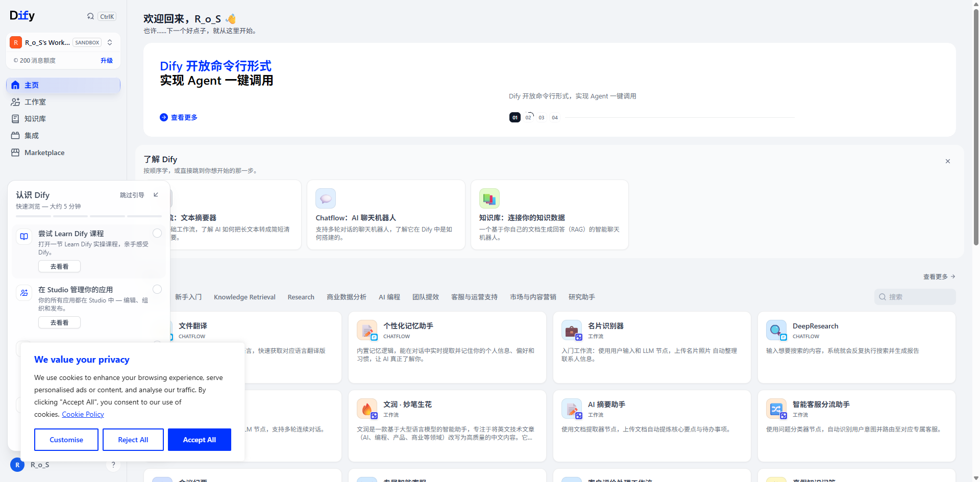This screenshot has width=980, height=482.
Task: Click 去看看 under 在 Studio 管理你的应用
Action: tap(59, 322)
